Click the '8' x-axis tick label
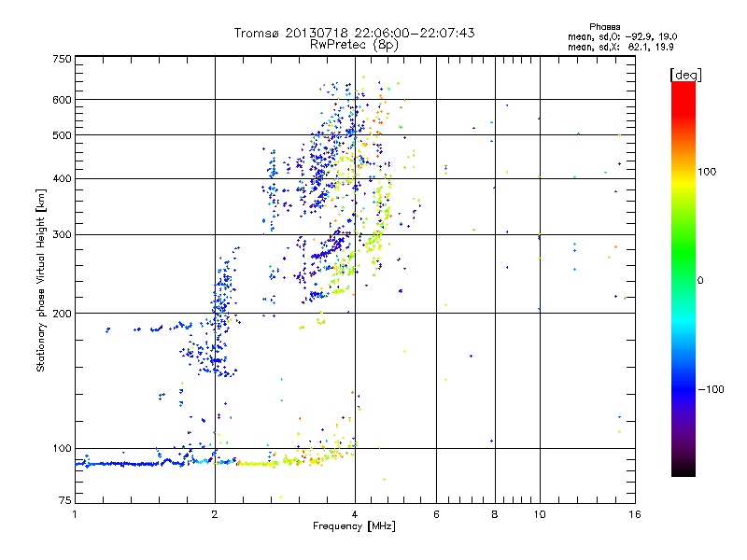The width and height of the screenshot is (747, 560). pos(495,514)
